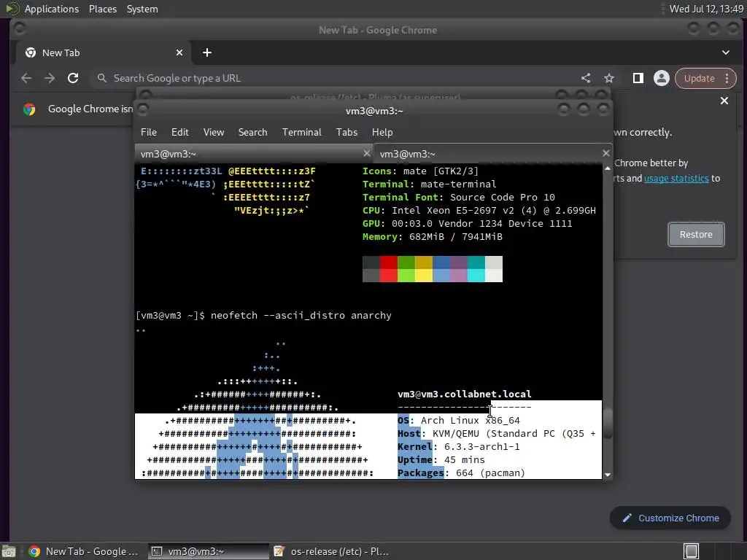The width and height of the screenshot is (747, 560).
Task: Click the CPU: Intel Xeon line
Action: point(479,211)
